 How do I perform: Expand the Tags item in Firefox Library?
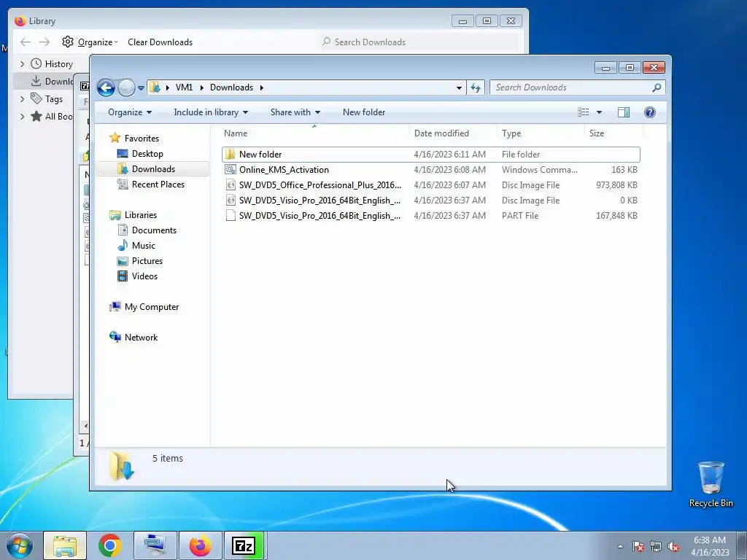coord(23,99)
